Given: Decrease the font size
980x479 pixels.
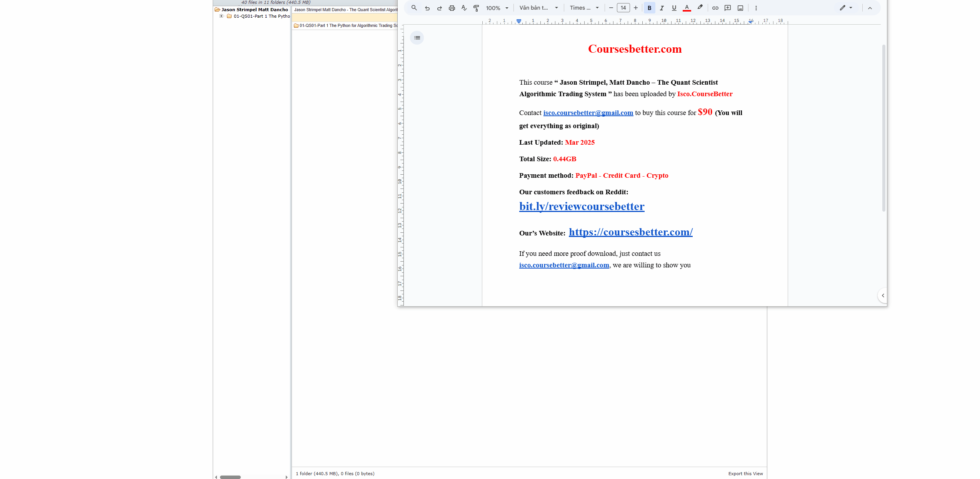Looking at the screenshot, I should click(611, 8).
